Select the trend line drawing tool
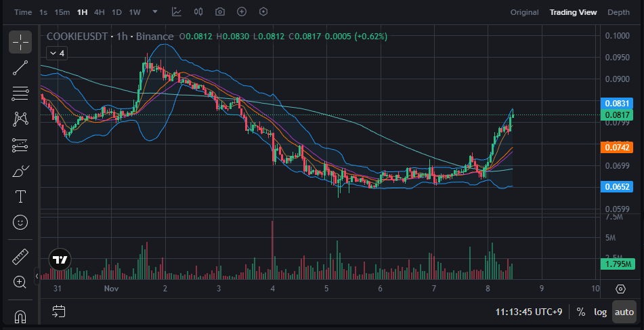The width and height of the screenshot is (644, 330). [x=20, y=68]
